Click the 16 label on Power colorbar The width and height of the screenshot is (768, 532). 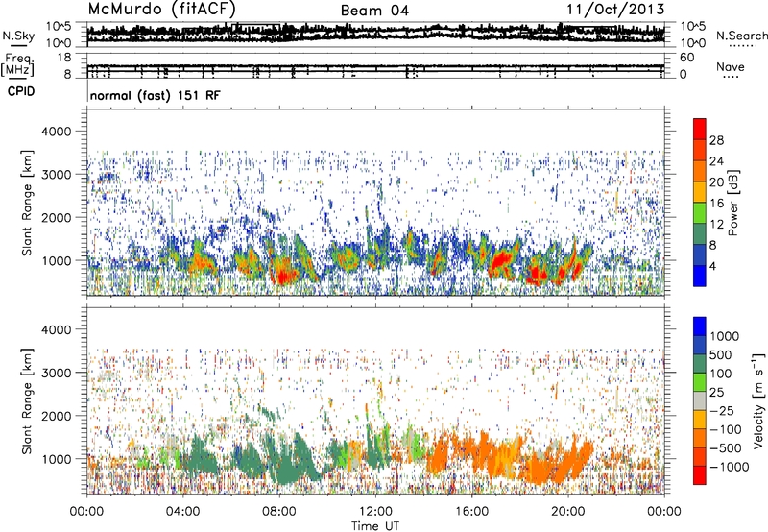[716, 204]
